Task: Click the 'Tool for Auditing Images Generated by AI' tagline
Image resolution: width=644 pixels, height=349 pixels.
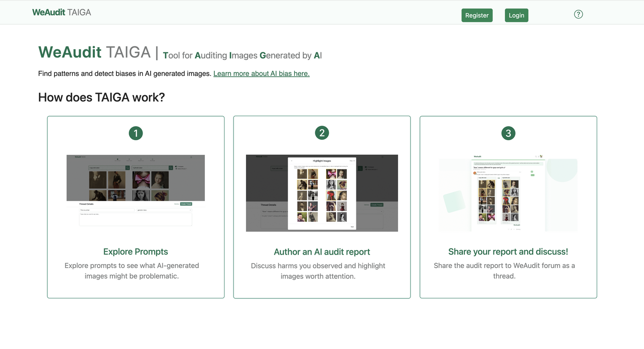Action: click(x=242, y=55)
